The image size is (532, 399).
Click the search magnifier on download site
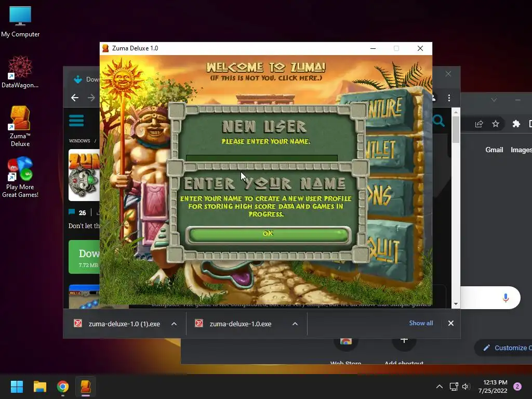point(438,121)
